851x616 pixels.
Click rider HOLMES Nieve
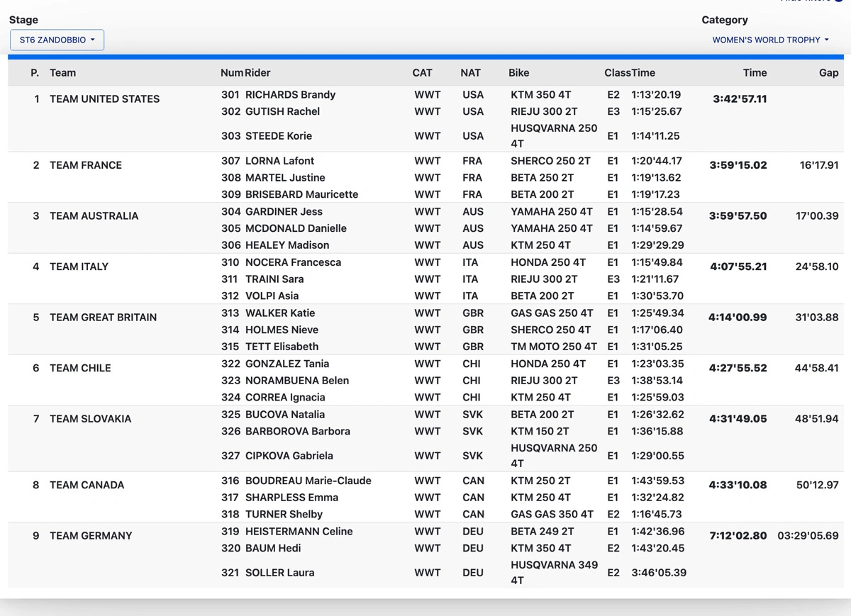(282, 330)
